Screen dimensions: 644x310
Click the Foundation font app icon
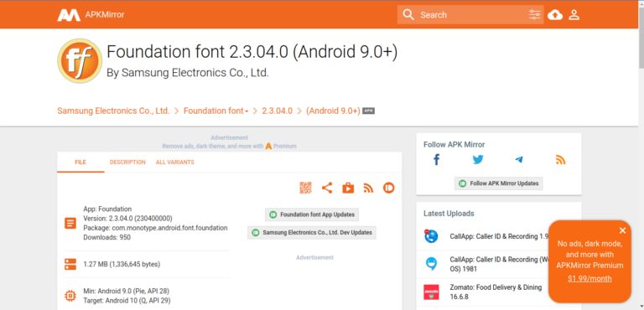[x=80, y=61]
